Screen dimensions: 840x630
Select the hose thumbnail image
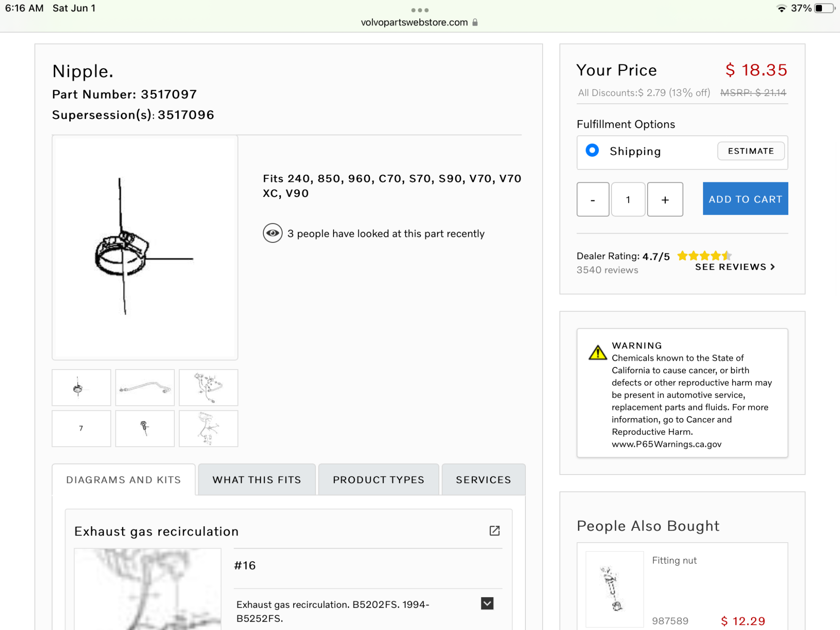(145, 388)
